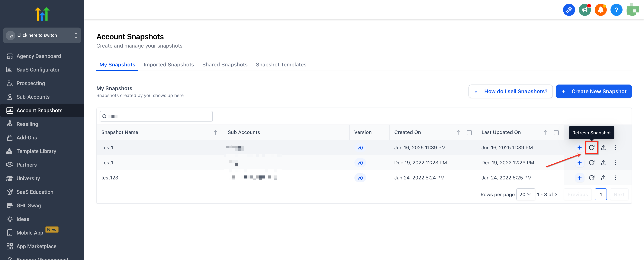This screenshot has height=260, width=644.
Task: Toggle Created On sort arrow
Action: [x=459, y=132]
